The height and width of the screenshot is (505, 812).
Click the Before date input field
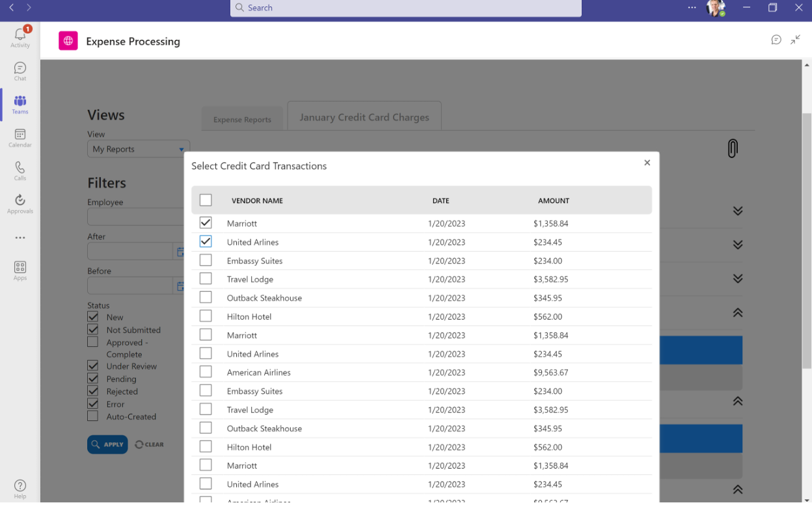[130, 286]
